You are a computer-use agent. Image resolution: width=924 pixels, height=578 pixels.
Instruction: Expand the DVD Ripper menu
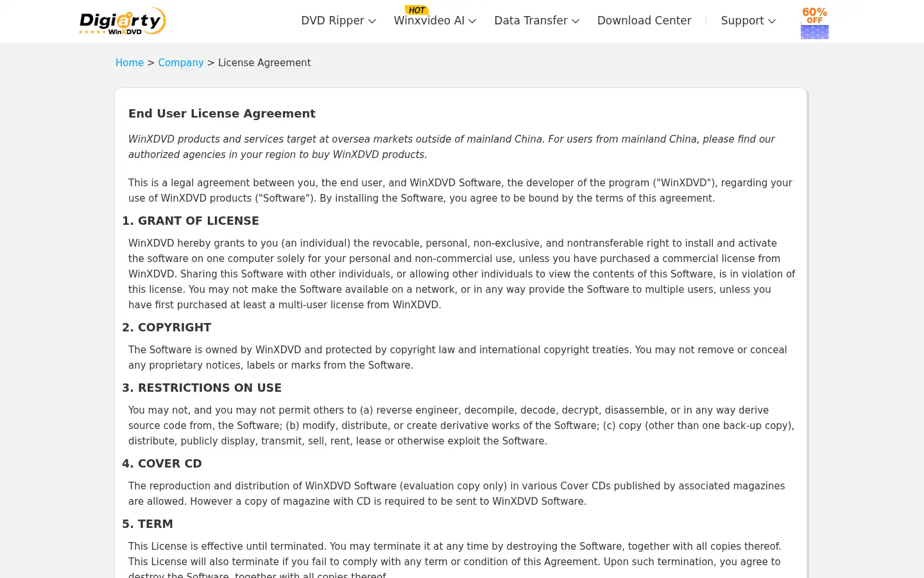tap(338, 21)
